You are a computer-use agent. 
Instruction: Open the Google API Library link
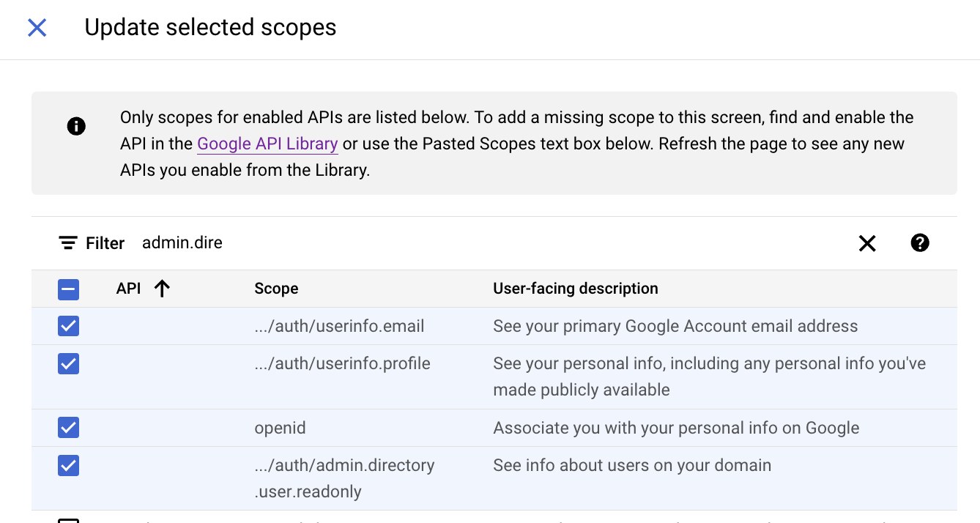coord(267,144)
